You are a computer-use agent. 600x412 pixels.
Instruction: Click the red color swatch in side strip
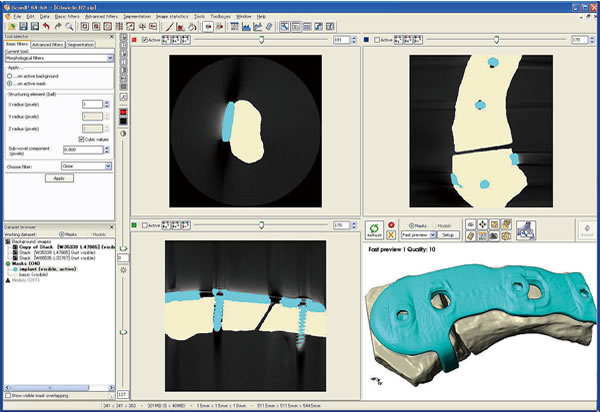point(123,112)
